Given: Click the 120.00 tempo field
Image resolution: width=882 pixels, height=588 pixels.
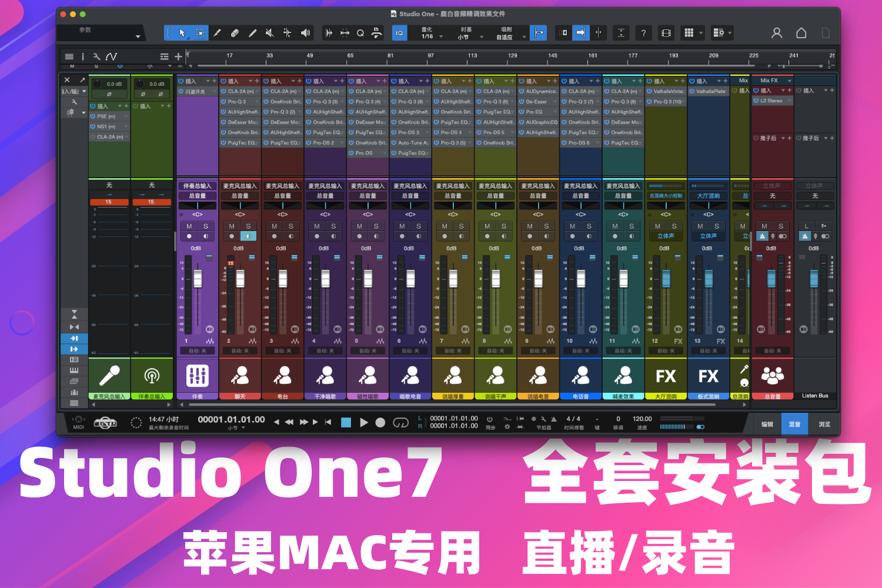Looking at the screenshot, I should 642,419.
